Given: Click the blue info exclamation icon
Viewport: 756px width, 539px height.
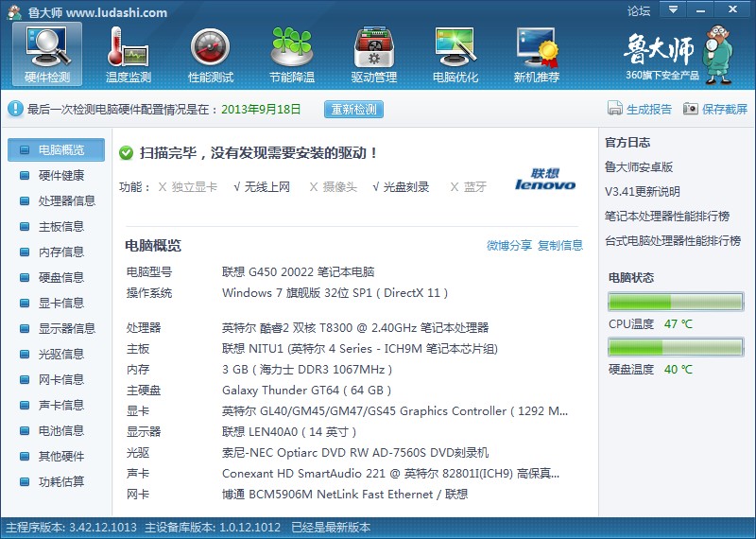Looking at the screenshot, I should coord(15,109).
